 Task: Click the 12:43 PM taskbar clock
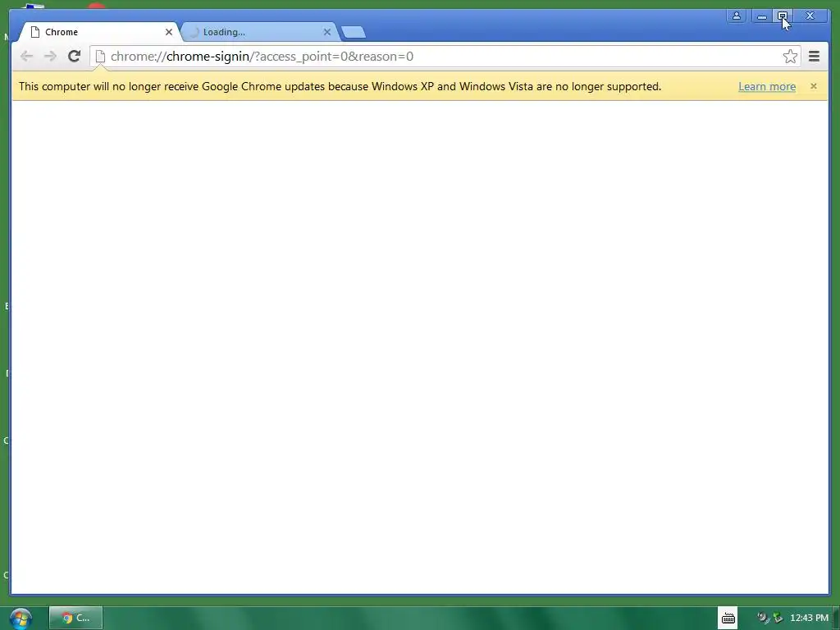click(809, 618)
